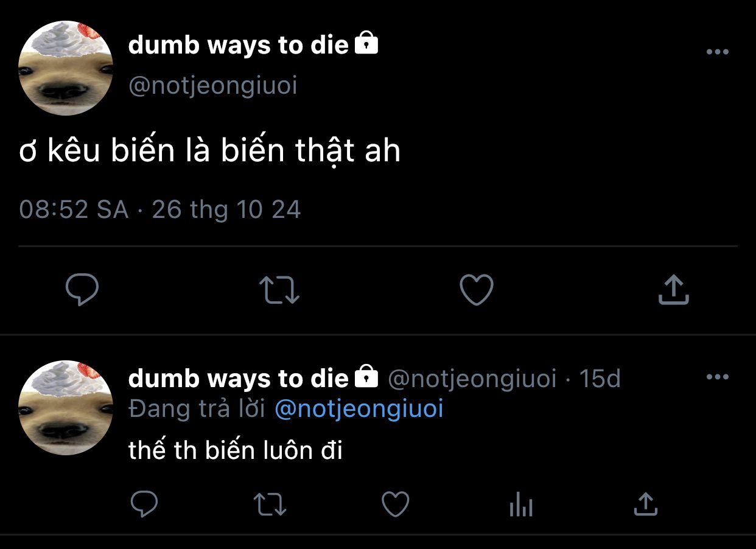Click the @notjeongiuoi handle under main tweet name
This screenshot has width=756, height=549.
(213, 86)
